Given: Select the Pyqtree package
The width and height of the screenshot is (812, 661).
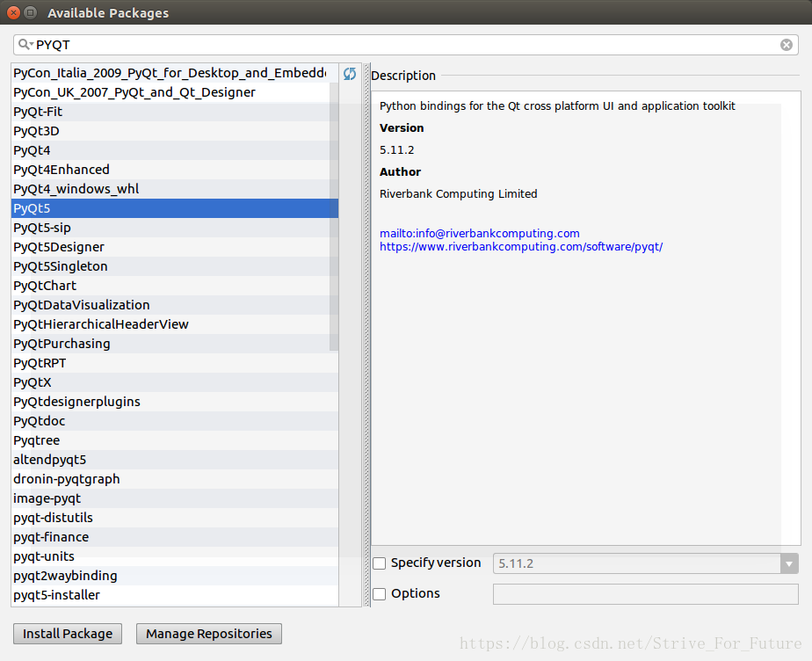Looking at the screenshot, I should coord(175,440).
